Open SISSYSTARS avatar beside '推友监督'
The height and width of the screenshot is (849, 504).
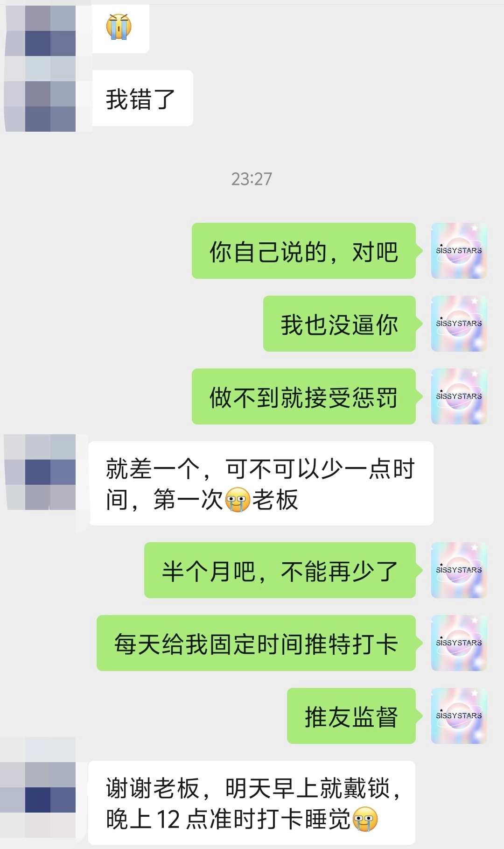tap(459, 716)
